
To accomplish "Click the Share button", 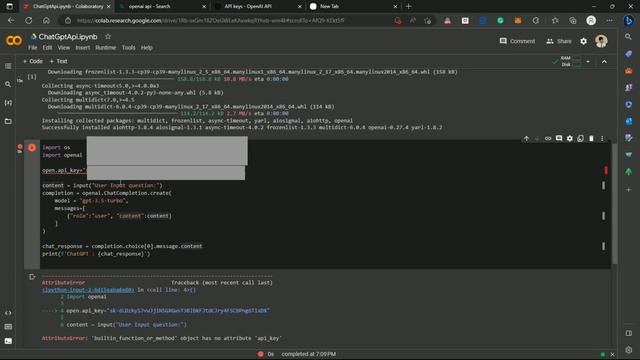I will click(559, 41).
